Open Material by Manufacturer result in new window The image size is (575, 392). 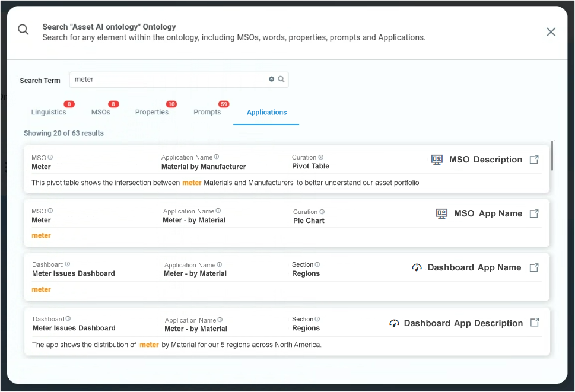(534, 160)
